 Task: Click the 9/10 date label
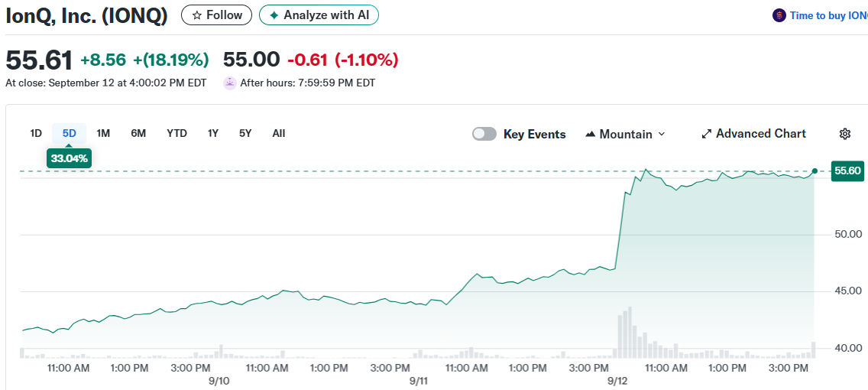point(220,381)
